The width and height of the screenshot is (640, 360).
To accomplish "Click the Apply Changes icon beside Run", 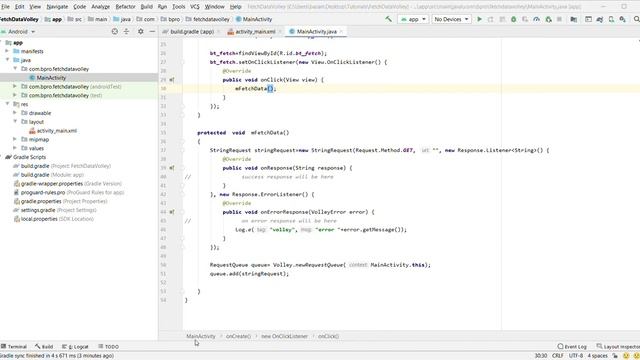I will pyautogui.click(x=491, y=19).
